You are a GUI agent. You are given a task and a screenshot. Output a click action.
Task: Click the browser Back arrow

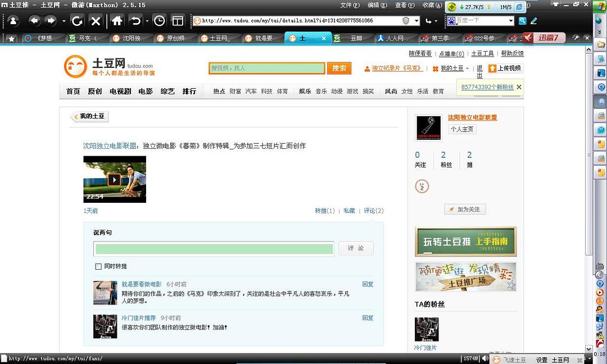35,21
